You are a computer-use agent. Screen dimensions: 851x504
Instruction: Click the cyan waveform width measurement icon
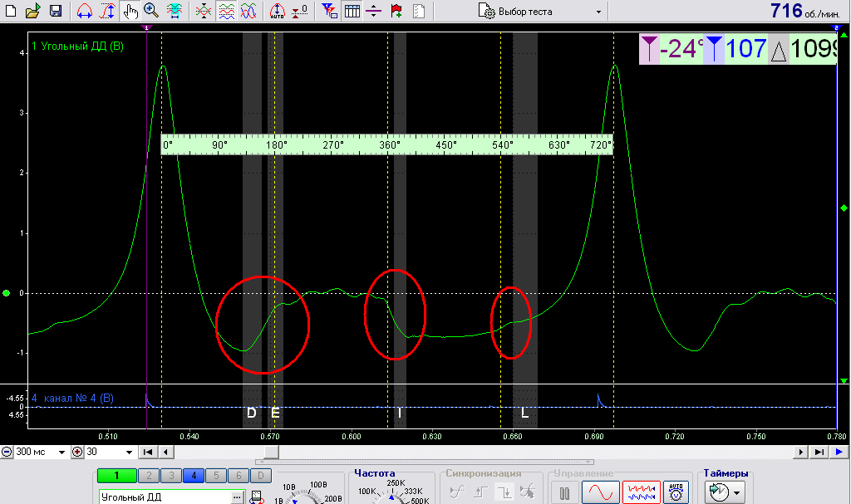pyautogui.click(x=175, y=10)
